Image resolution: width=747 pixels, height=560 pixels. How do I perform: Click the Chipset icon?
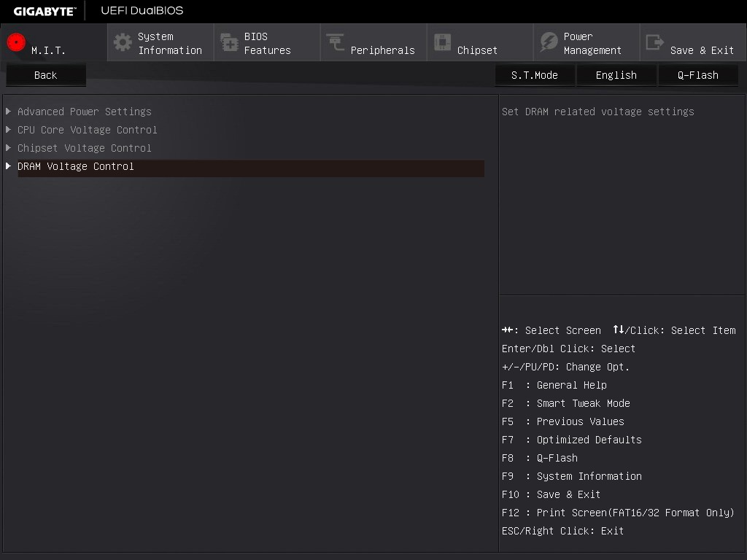[442, 42]
